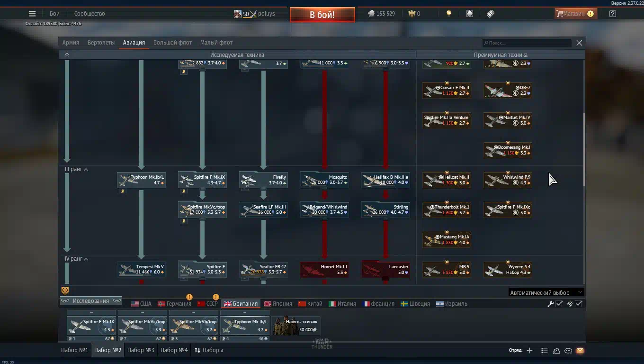Viewport: 644px width, 364px height.
Task: Open the Наборы presets list
Action: click(209, 350)
